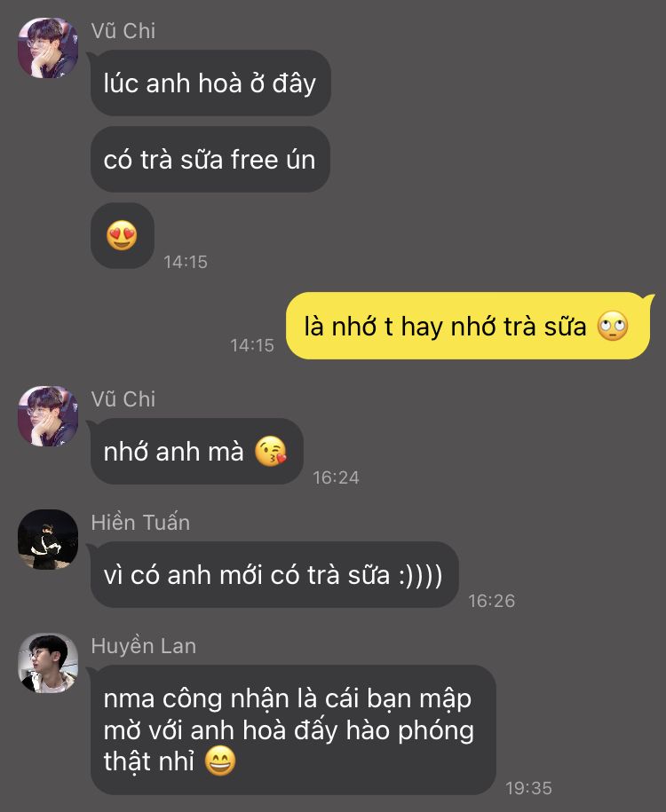Click the Vũ Chi name above the first message
The image size is (666, 812).
coord(123,31)
